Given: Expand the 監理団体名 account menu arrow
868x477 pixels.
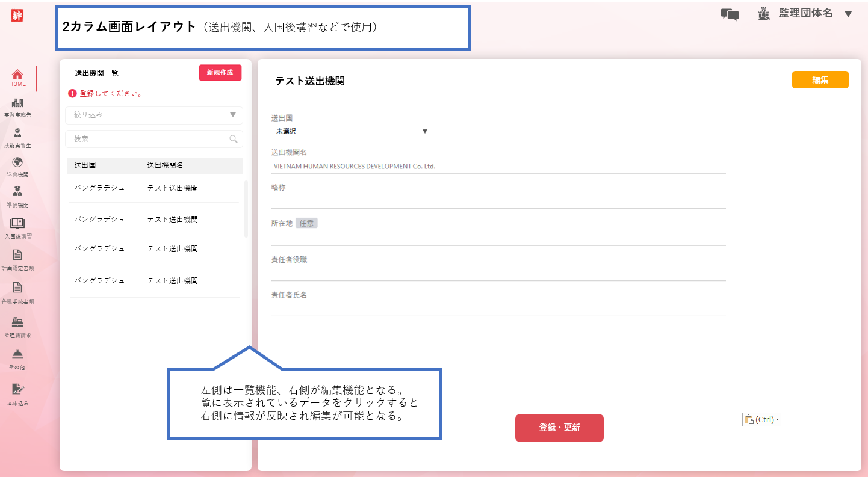Looking at the screenshot, I should (848, 14).
